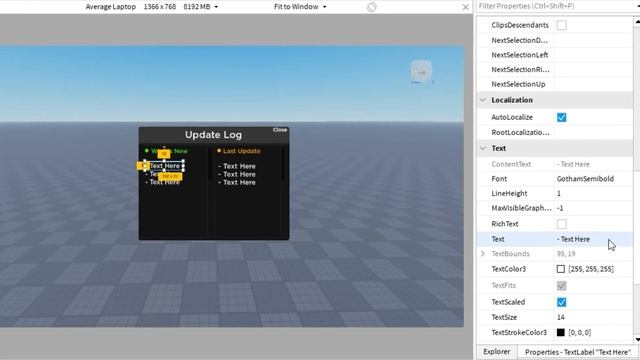Close the device emulation bar
This screenshot has height=360, width=640.
pos(465,7)
